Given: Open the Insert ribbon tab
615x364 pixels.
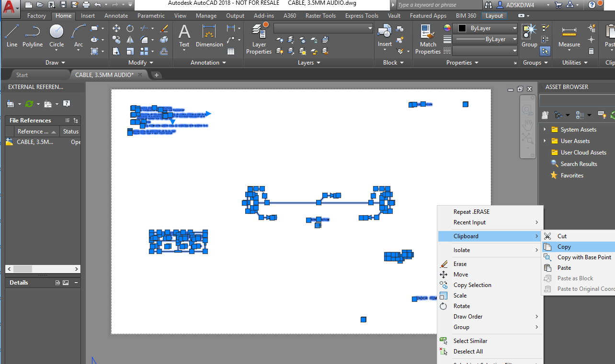Looking at the screenshot, I should 88,16.
